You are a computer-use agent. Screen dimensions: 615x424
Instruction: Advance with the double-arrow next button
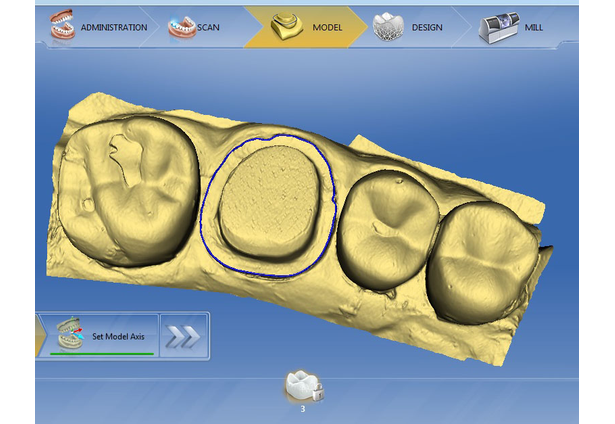click(x=183, y=336)
